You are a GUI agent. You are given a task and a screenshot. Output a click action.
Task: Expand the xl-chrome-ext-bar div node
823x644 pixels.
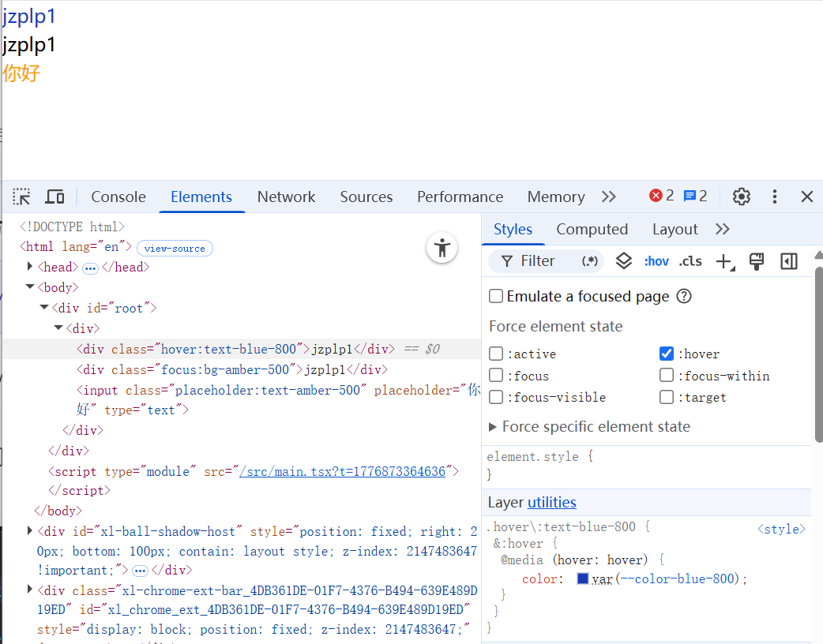coord(30,590)
